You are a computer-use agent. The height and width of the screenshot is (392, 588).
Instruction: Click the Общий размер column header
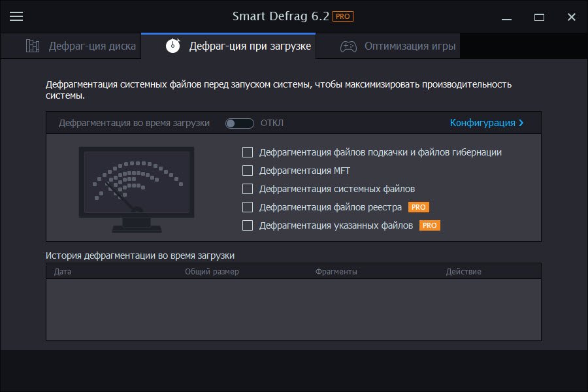[x=212, y=271]
